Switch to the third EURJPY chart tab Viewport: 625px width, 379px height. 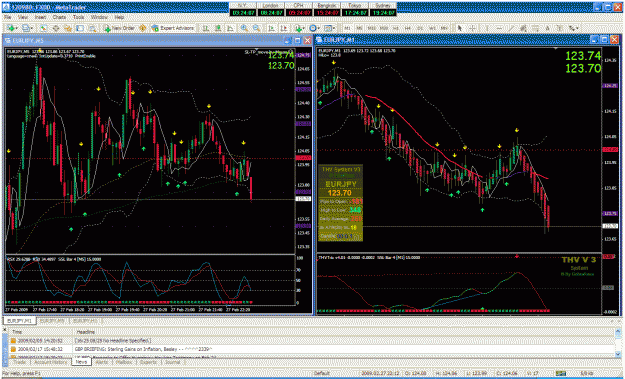85,321
